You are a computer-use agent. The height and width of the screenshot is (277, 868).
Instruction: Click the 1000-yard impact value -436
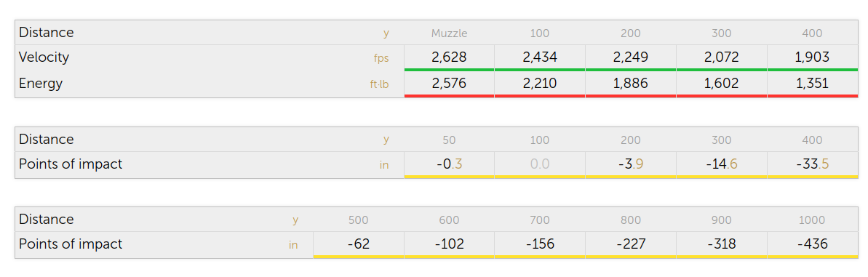(812, 244)
